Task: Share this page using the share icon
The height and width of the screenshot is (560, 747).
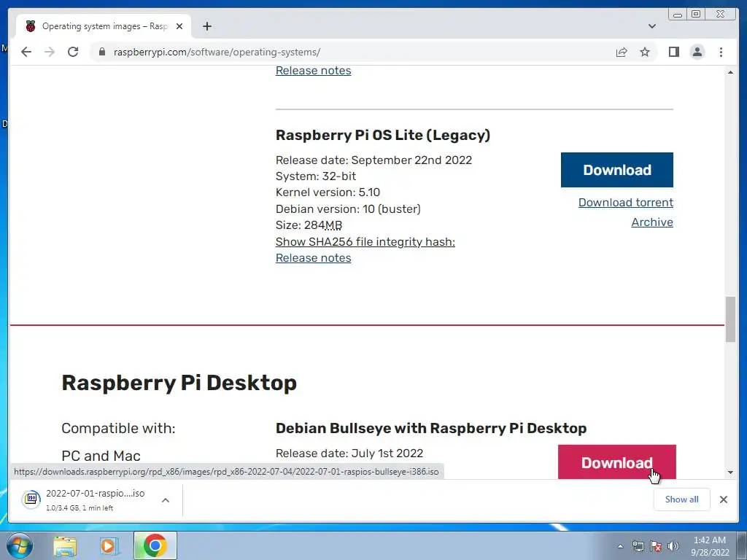Action: click(622, 52)
